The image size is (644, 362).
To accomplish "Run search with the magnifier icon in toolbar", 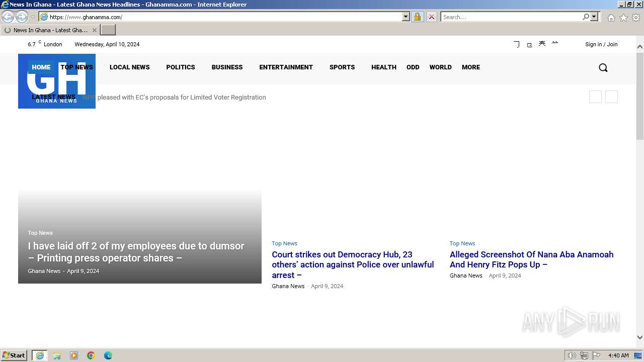I will [586, 17].
